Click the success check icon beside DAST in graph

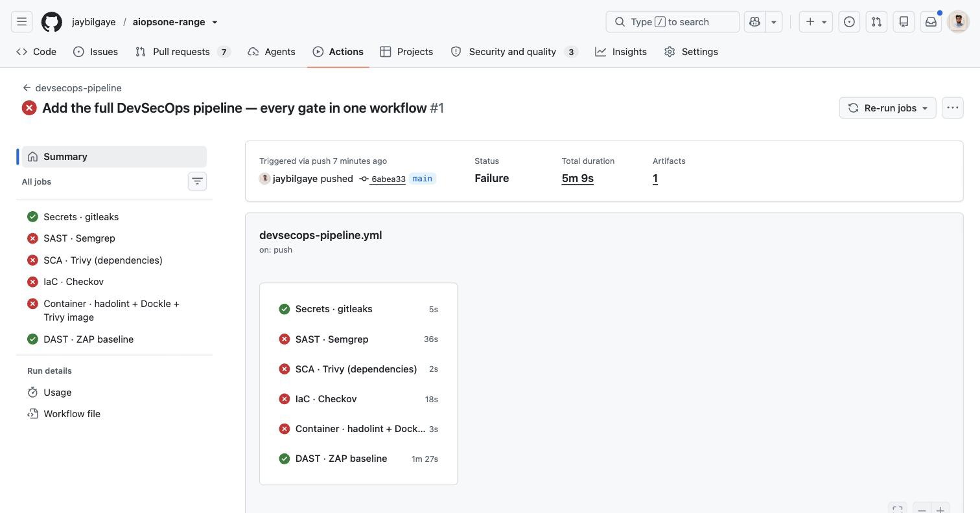coord(284,459)
